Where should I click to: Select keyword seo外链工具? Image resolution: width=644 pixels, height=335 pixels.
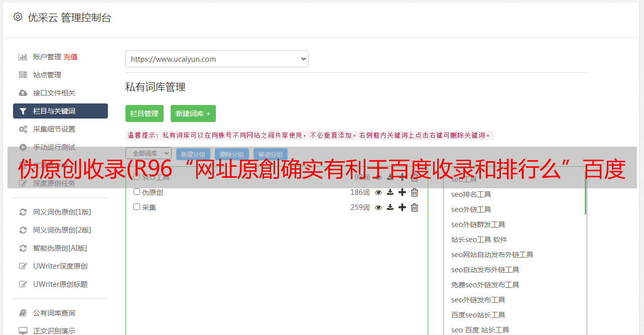click(471, 209)
